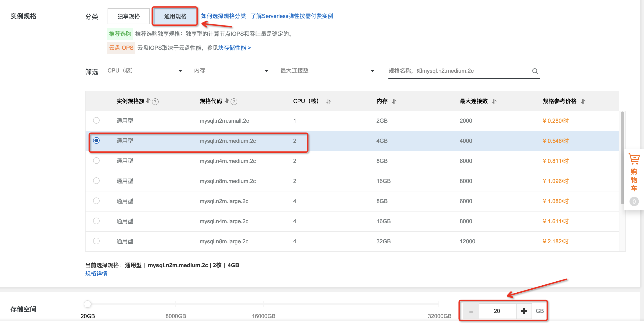Select mysql.n2m.small.2c radio button
Viewport: 644px width, 323px height.
[x=96, y=121]
